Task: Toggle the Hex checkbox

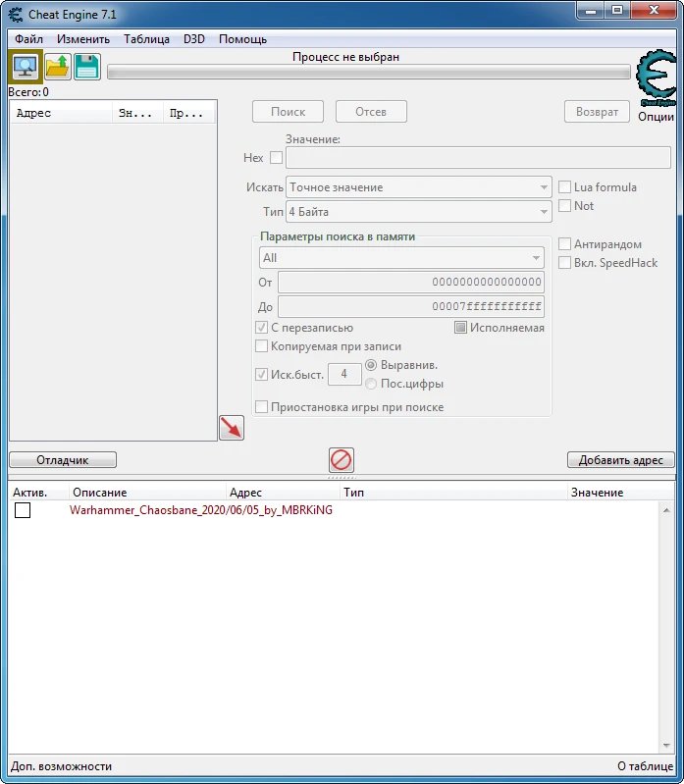Action: [x=276, y=158]
